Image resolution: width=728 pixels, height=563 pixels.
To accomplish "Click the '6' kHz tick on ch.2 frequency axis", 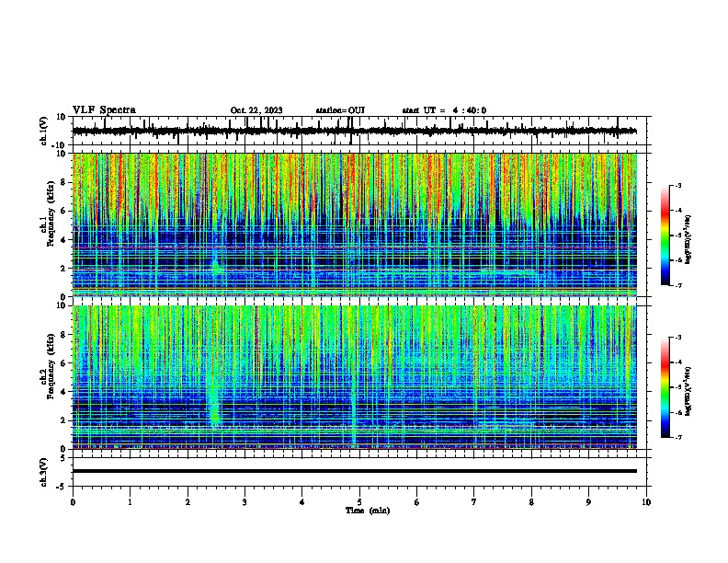I will 64,363.
